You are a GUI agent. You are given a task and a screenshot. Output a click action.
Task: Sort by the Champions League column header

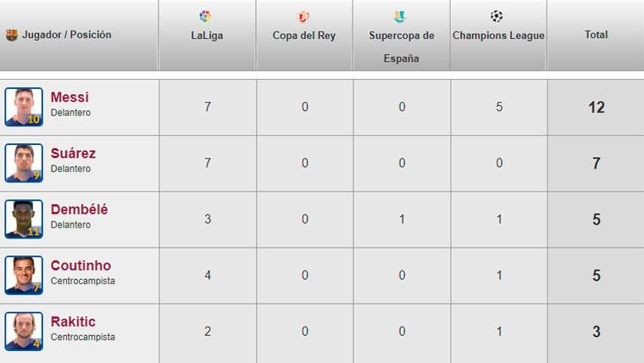pyautogui.click(x=498, y=36)
